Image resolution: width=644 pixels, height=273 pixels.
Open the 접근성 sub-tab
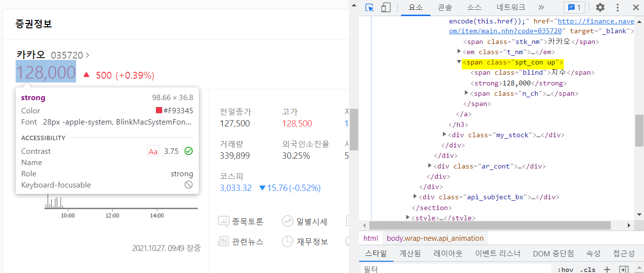point(624,253)
